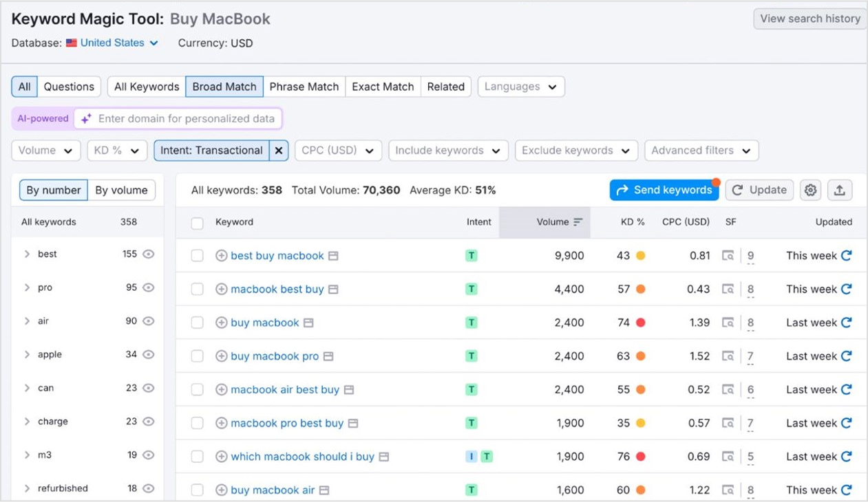The height and width of the screenshot is (502, 868).
Task: Open the Volume filter dropdown
Action: coord(46,151)
